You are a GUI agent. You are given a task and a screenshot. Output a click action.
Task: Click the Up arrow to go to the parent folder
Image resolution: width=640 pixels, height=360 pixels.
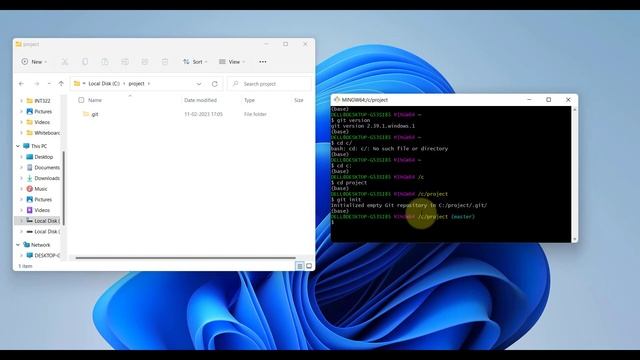[61, 84]
